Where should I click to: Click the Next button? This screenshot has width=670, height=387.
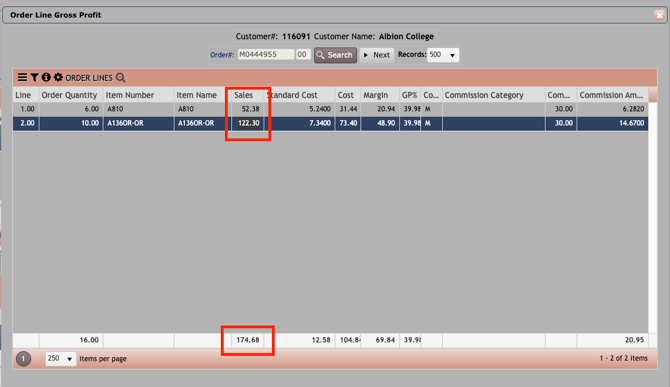pos(376,55)
